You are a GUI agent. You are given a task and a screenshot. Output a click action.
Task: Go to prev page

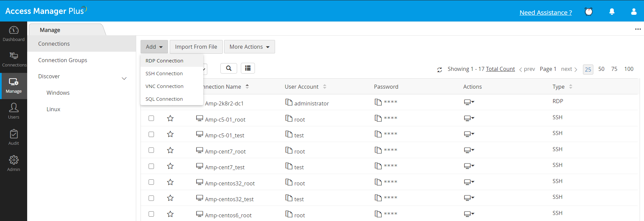(x=527, y=69)
